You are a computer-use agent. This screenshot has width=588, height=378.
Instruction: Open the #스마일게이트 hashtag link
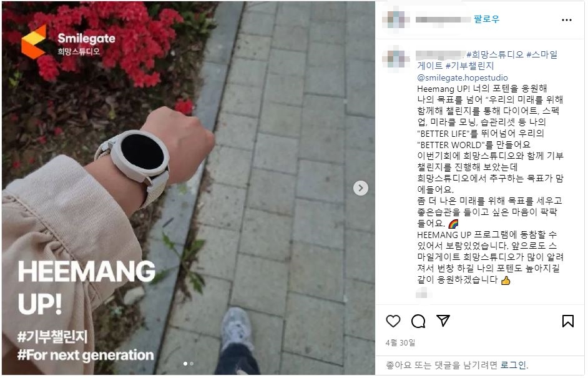pyautogui.click(x=488, y=60)
